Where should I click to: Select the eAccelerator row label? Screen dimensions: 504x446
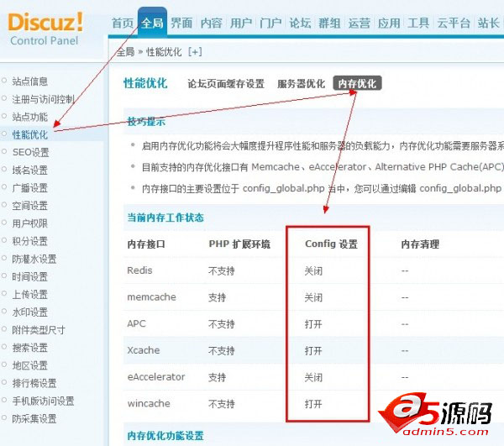tap(156, 377)
